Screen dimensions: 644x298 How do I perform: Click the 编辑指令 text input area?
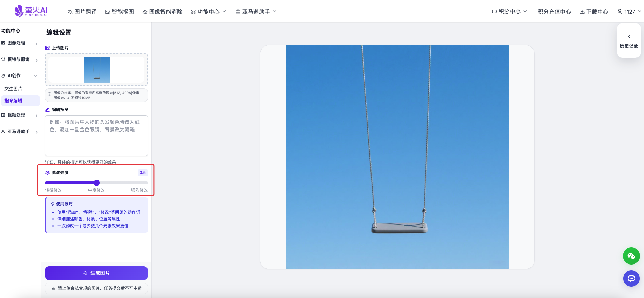point(96,136)
